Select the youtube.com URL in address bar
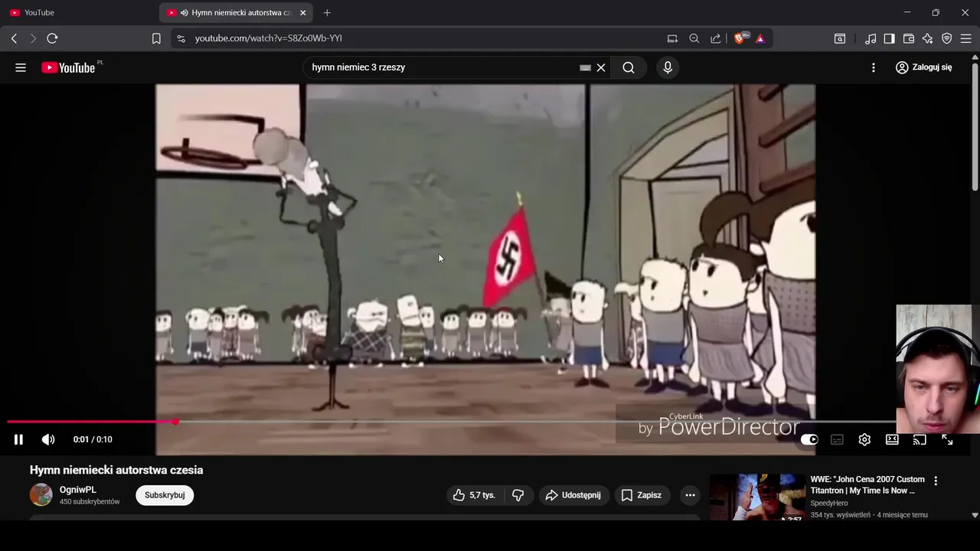Screen dimensions: 980x551 point(268,38)
